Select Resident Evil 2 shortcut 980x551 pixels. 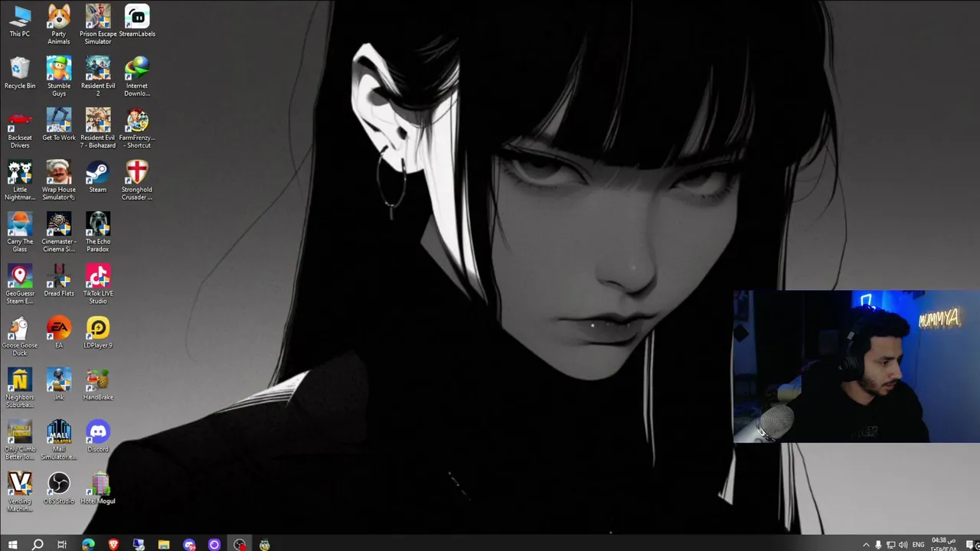point(98,76)
